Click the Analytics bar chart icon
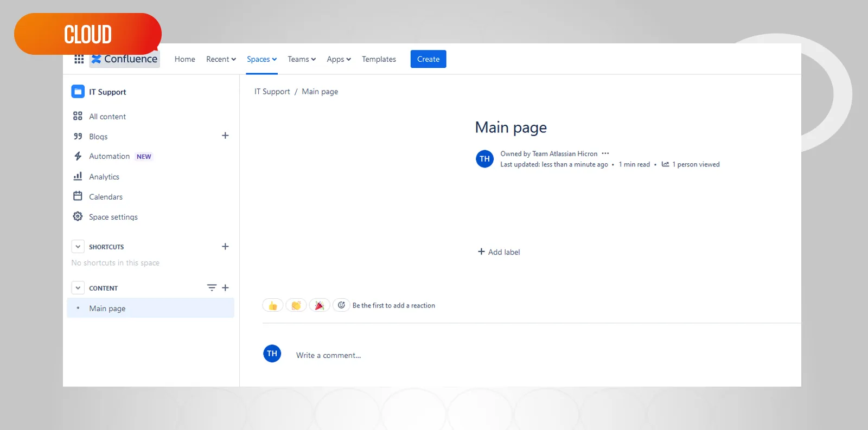Screen dimensions: 868x430 [x=78, y=176]
